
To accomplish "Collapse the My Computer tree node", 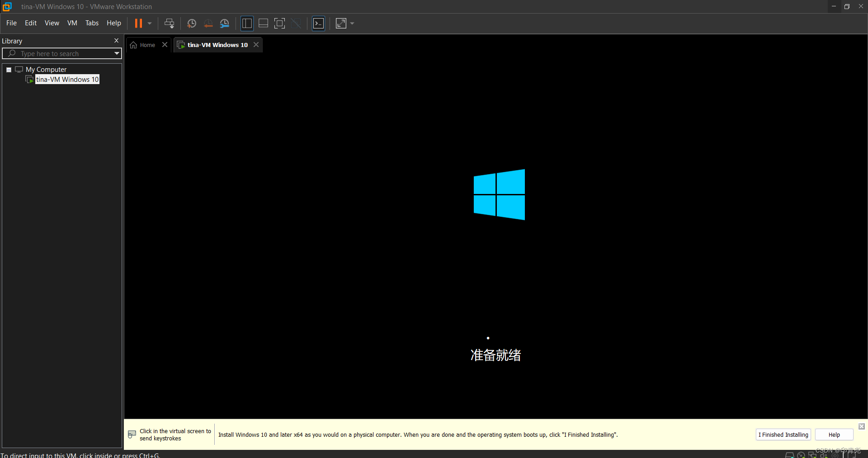I will coord(9,70).
